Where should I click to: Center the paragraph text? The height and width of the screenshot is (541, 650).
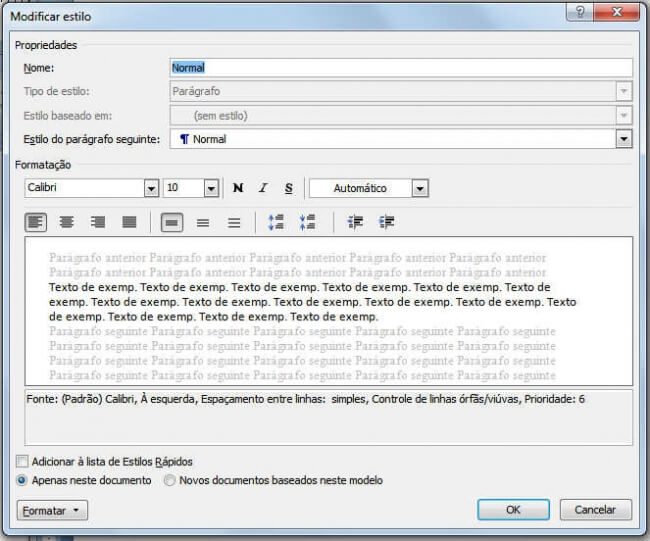pyautogui.click(x=67, y=223)
